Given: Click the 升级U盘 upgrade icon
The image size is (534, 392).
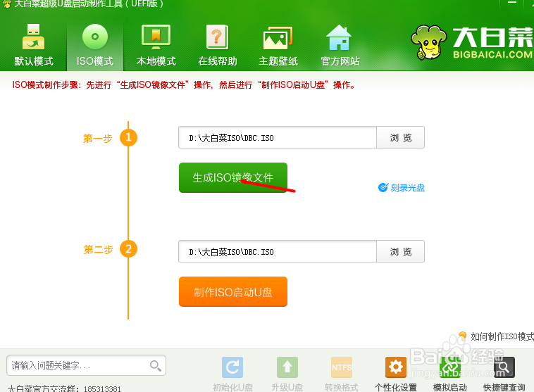Looking at the screenshot, I should click(287, 367).
